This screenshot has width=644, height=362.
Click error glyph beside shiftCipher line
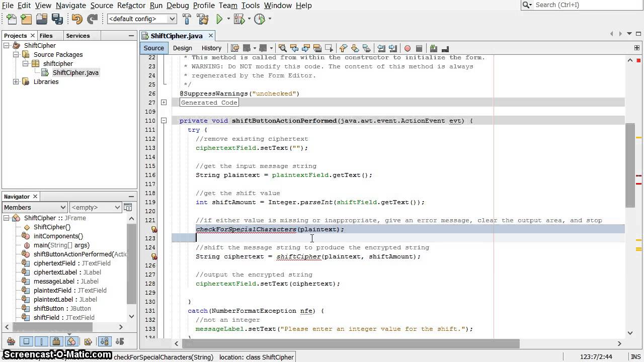[154, 256]
